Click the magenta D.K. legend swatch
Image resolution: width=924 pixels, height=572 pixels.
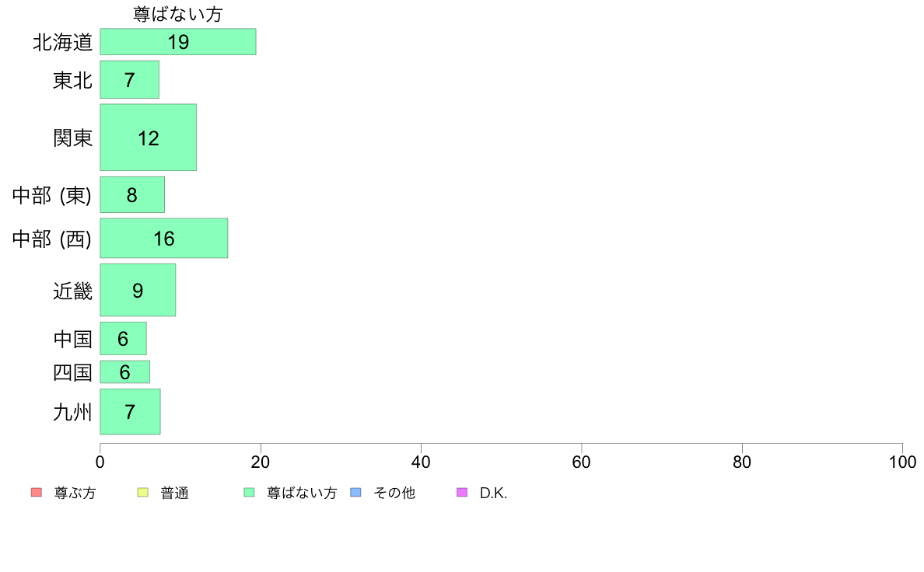coord(462,493)
